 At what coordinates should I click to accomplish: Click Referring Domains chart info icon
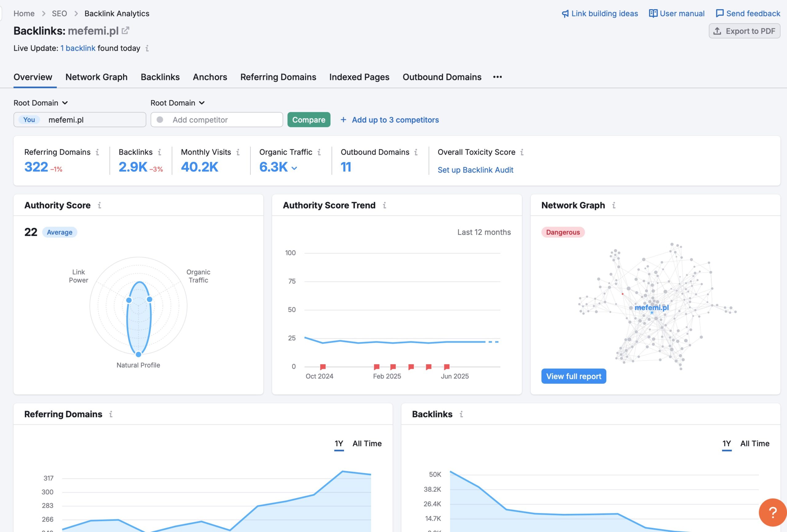coord(111,414)
